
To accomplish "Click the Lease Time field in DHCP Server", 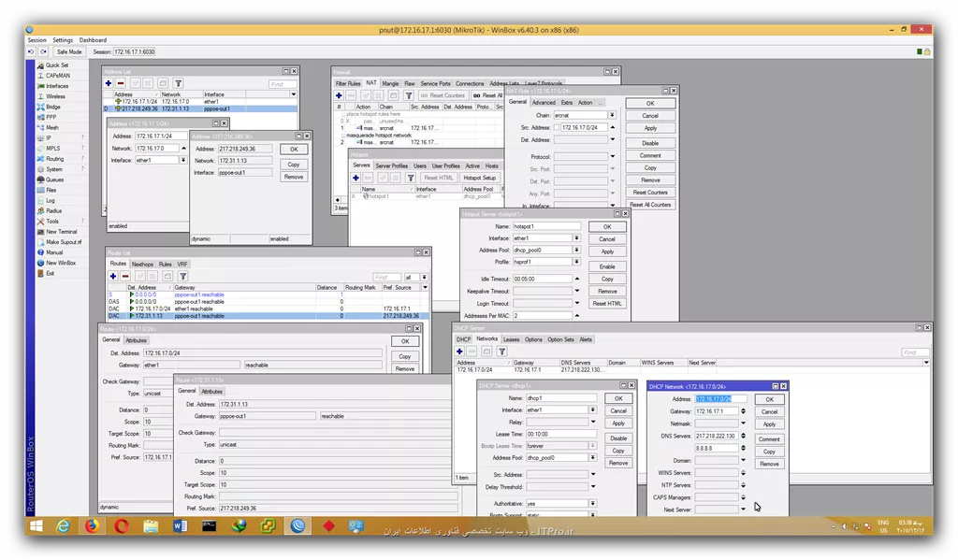I will (561, 434).
